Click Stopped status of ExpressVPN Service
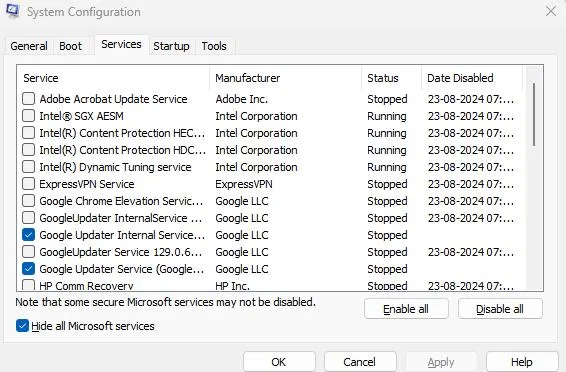Screen dimensions: 566x372 coord(387,184)
